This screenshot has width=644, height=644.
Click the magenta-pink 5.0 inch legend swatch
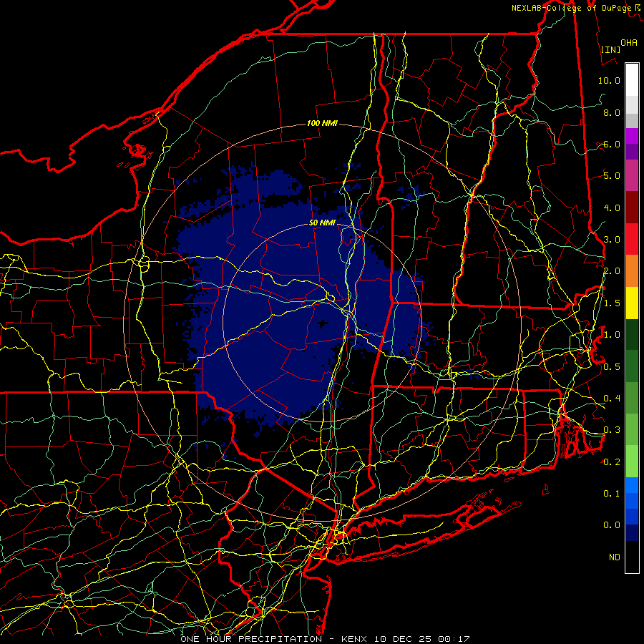[x=632, y=175]
